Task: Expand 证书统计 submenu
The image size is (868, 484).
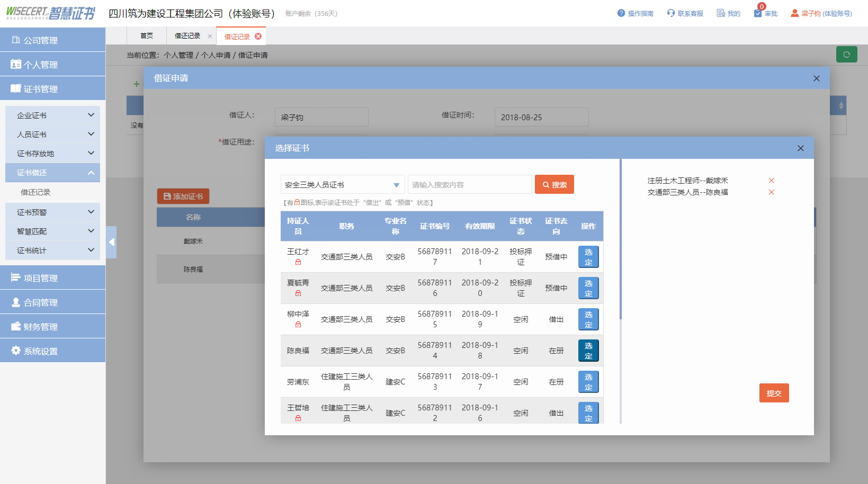Action: [52, 250]
